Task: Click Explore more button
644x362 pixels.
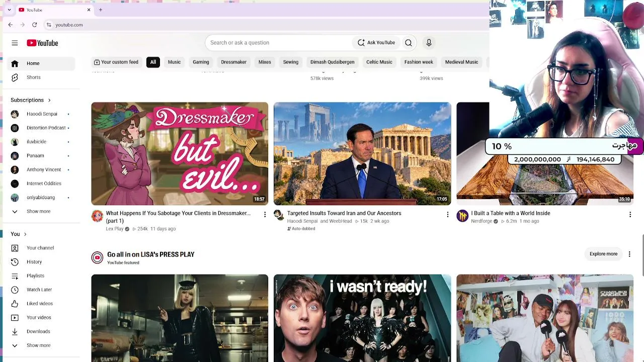Action: pyautogui.click(x=603, y=254)
